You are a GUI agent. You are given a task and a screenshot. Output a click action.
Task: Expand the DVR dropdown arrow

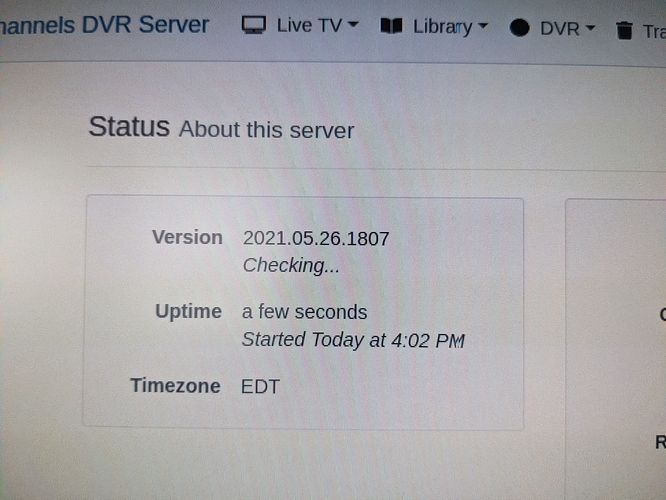point(590,28)
